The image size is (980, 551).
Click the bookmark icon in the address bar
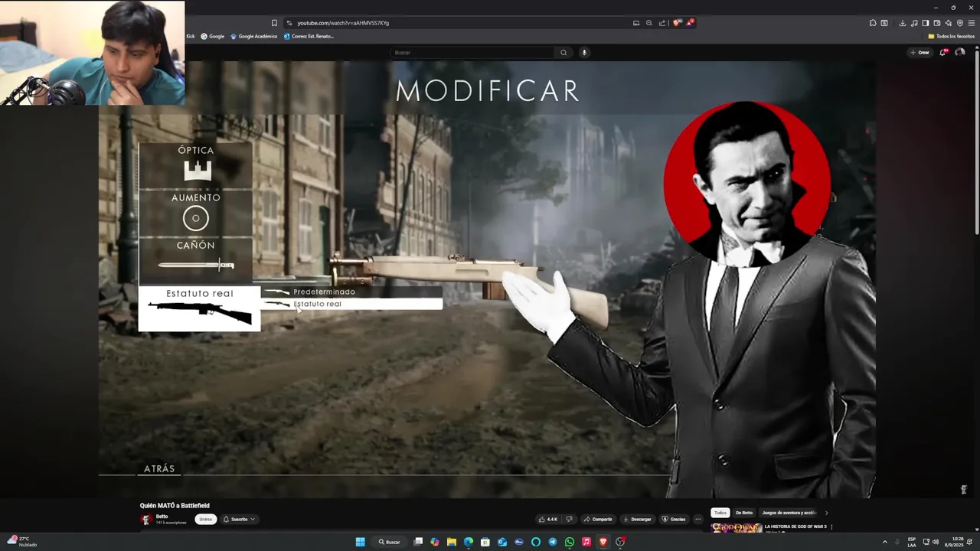click(x=274, y=23)
